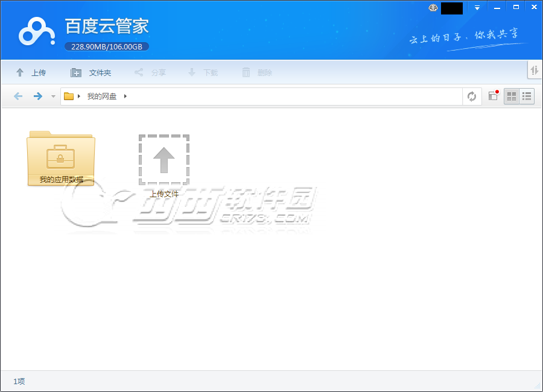Image resolution: width=543 pixels, height=392 pixels.
Task: Click the 上传文件 dashed upload tile
Action: [164, 166]
